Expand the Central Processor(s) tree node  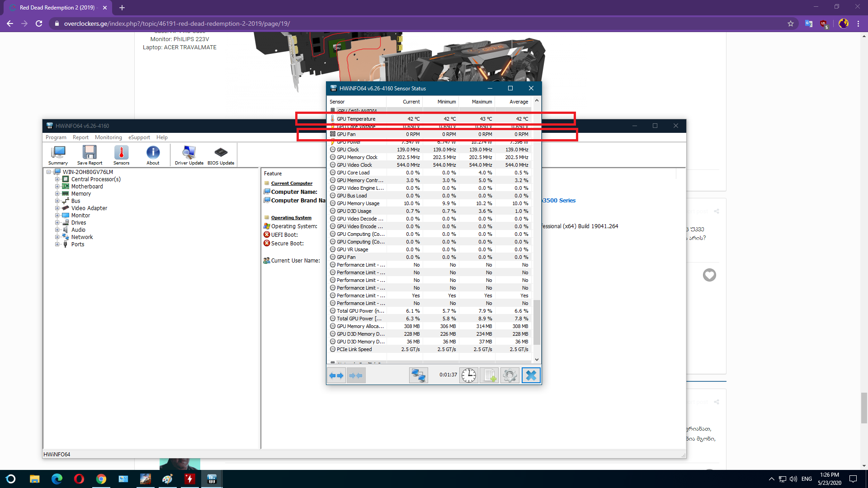(x=57, y=179)
